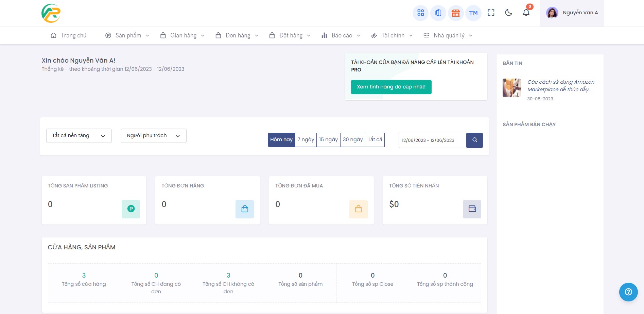
Task: Enable the '30 ngày' statistics filter
Action: [352, 139]
